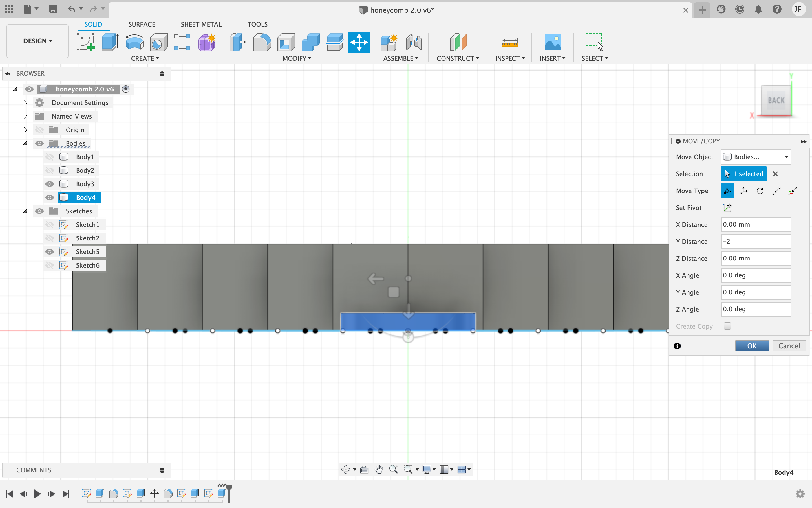Open the INSPECT dropdown menu

(510, 58)
